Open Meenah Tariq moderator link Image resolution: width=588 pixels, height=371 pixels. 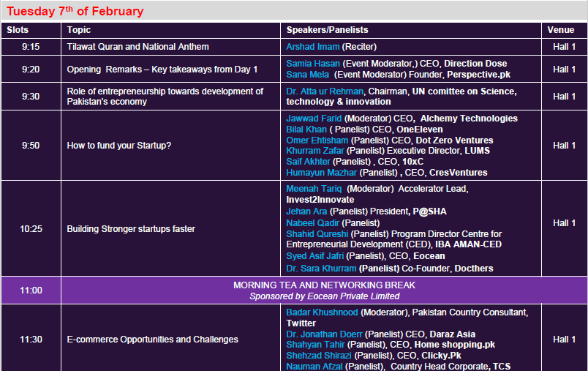point(314,189)
